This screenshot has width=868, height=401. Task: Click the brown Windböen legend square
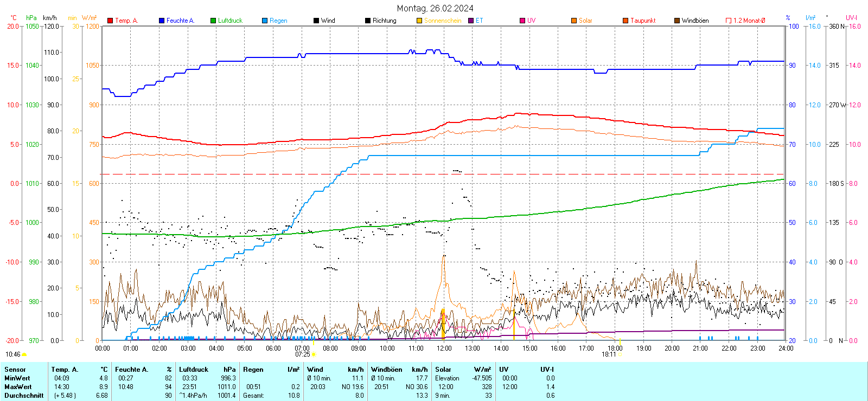(x=677, y=21)
